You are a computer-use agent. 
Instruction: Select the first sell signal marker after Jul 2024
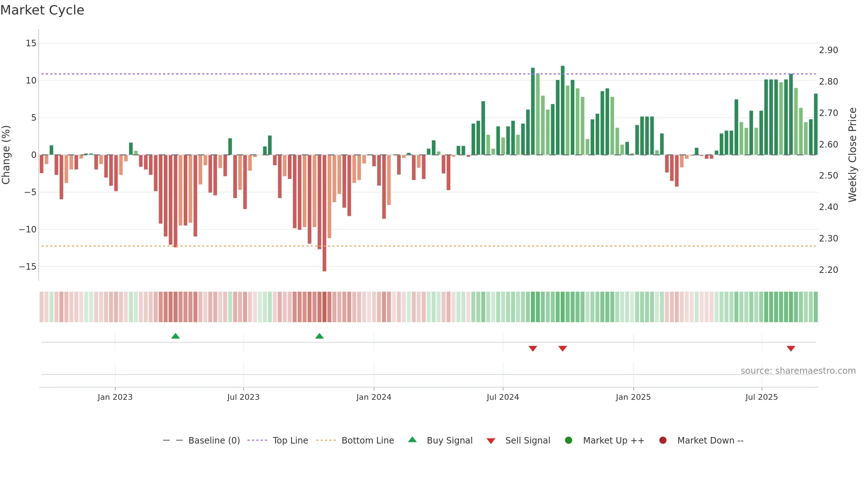(533, 348)
